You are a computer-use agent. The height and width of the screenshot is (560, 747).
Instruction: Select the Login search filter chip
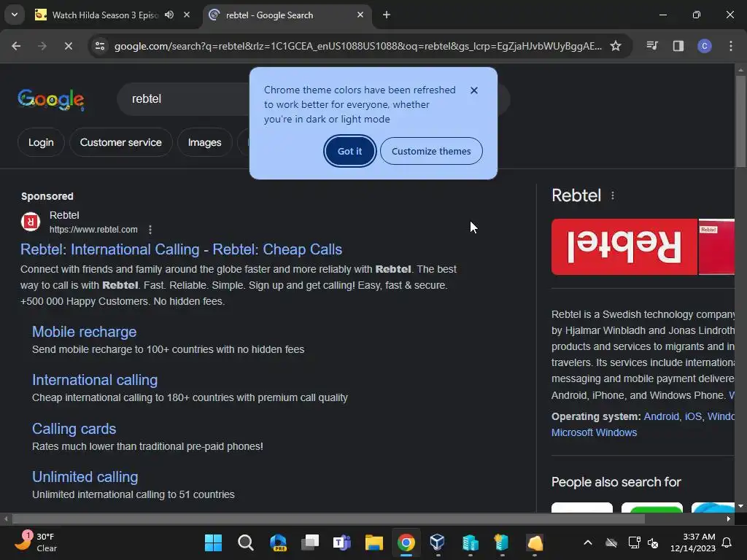coord(41,142)
